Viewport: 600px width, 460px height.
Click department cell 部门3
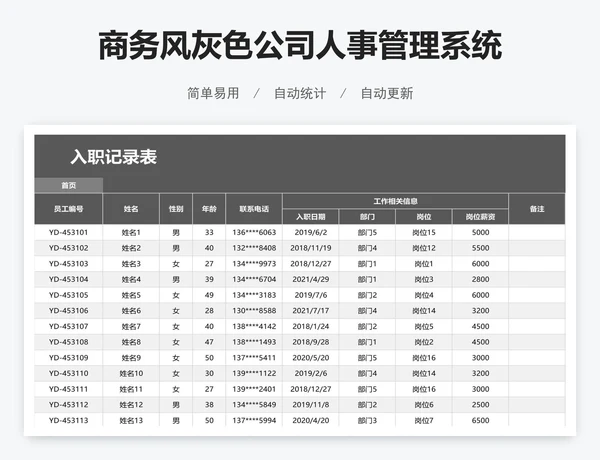click(367, 420)
